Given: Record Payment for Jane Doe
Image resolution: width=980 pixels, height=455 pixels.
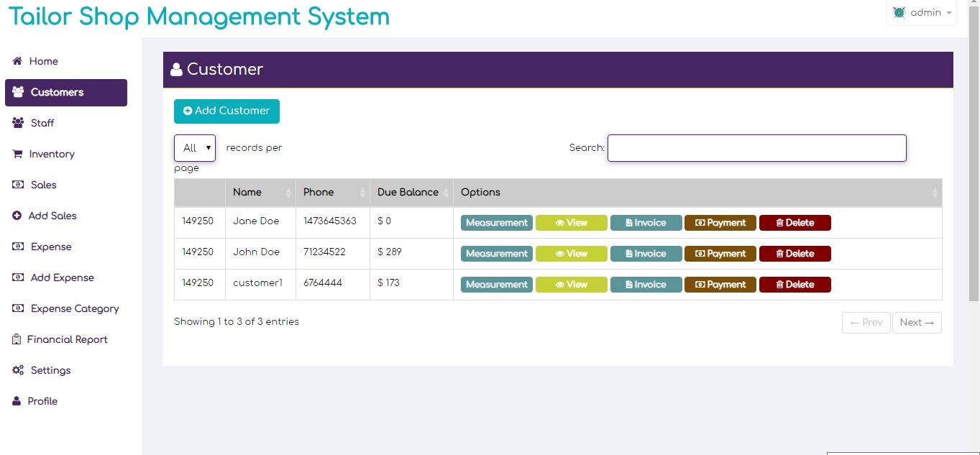Looking at the screenshot, I should [x=720, y=223].
